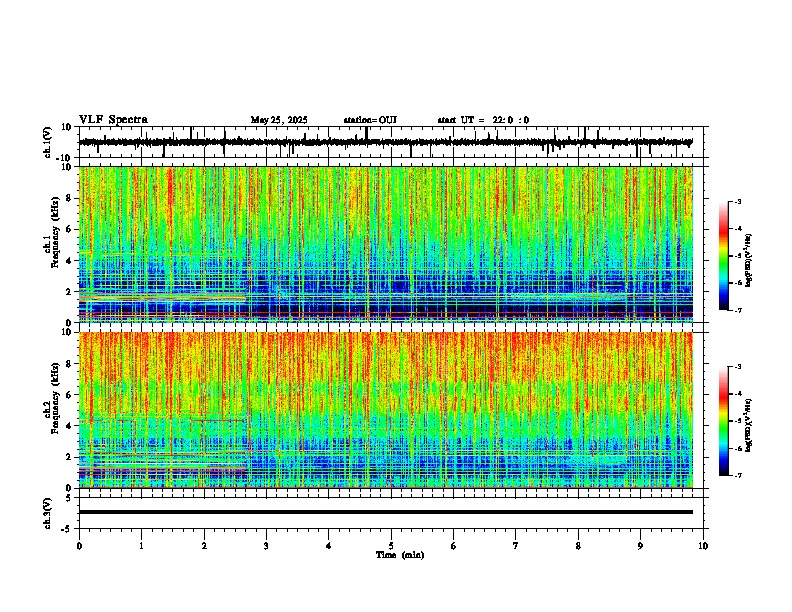Click the ch.2 spectrogram plot area
This screenshot has height=612, width=792.
(x=386, y=410)
